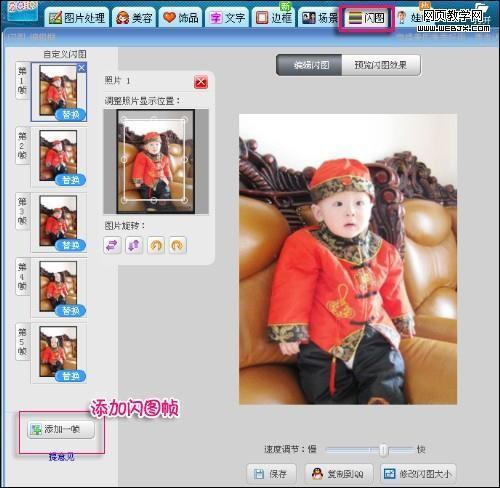Click 替换 on frame 3 thumbnail

click(x=71, y=245)
